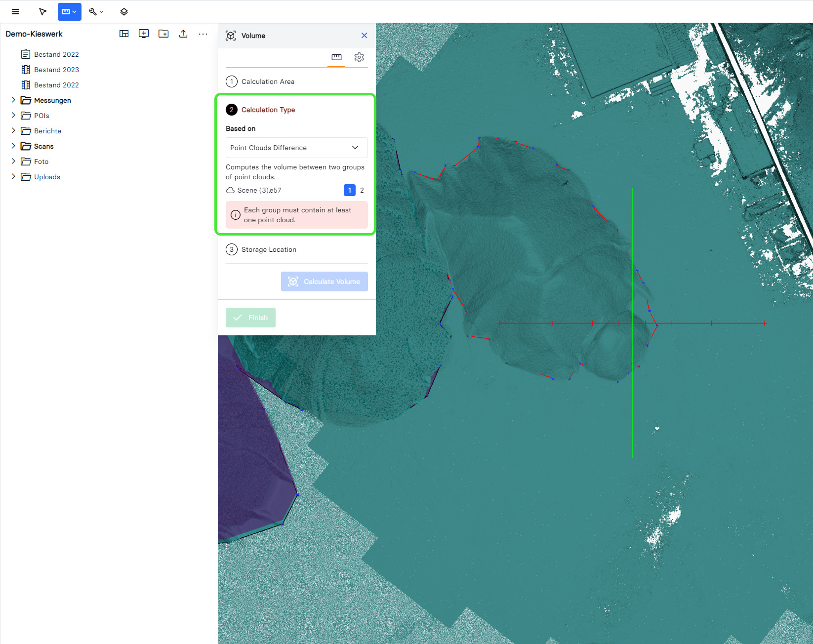Select the cursor selection tool
813x644 pixels.
(43, 12)
